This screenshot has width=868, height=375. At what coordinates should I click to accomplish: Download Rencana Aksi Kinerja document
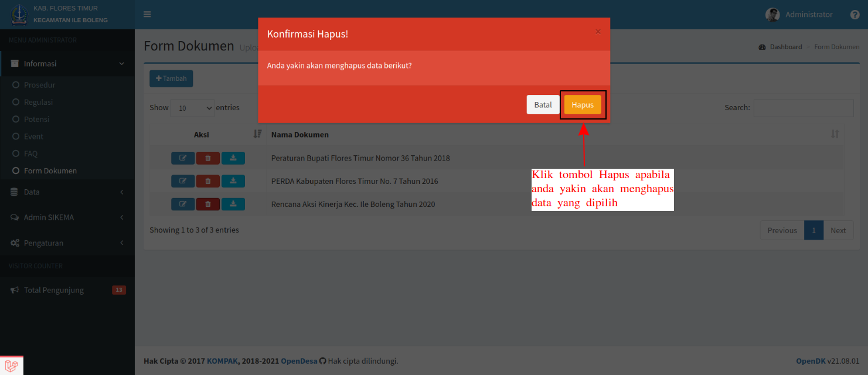point(233,204)
